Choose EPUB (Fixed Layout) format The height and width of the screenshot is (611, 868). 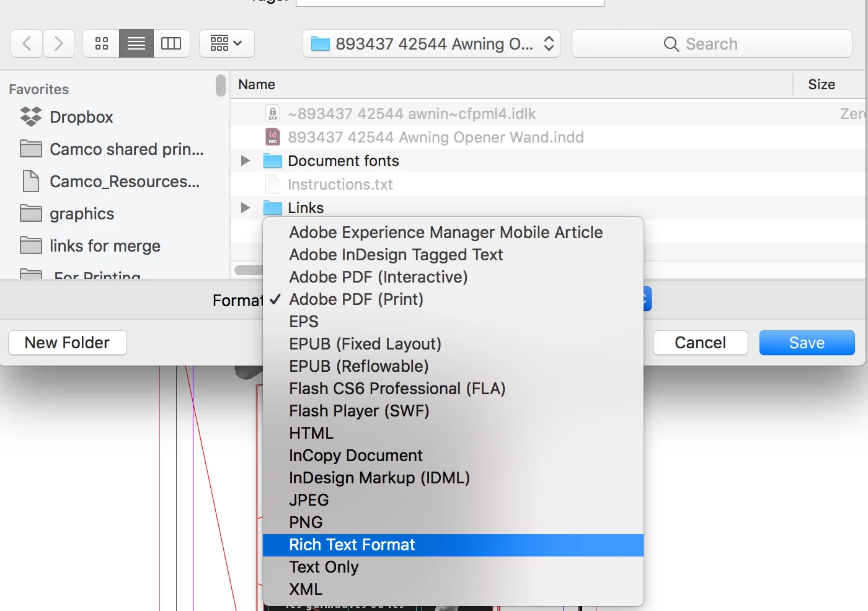click(x=453, y=344)
